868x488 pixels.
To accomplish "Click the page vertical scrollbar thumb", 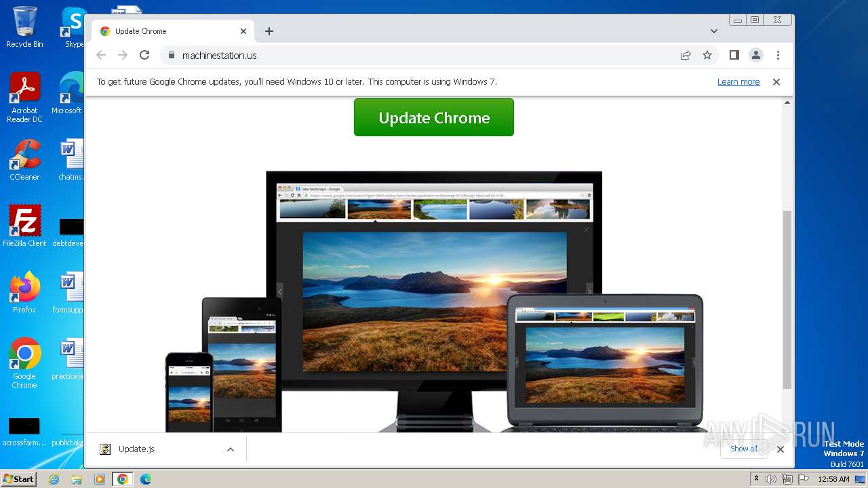I will [x=787, y=300].
